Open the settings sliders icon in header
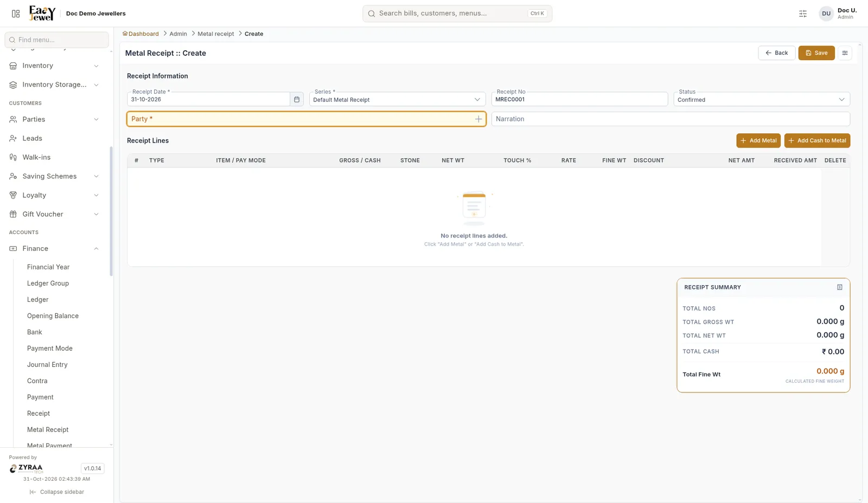 pos(803,14)
